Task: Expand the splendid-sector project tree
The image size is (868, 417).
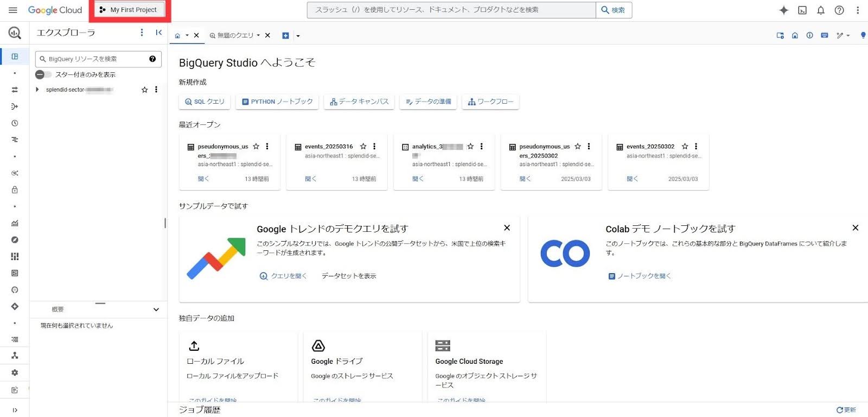Action: (37, 90)
